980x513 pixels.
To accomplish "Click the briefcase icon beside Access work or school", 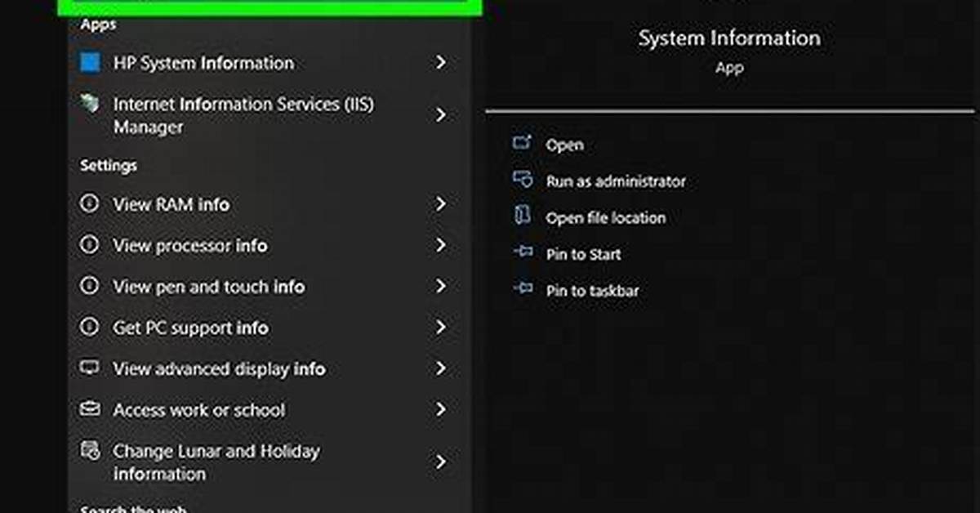I will click(x=89, y=408).
